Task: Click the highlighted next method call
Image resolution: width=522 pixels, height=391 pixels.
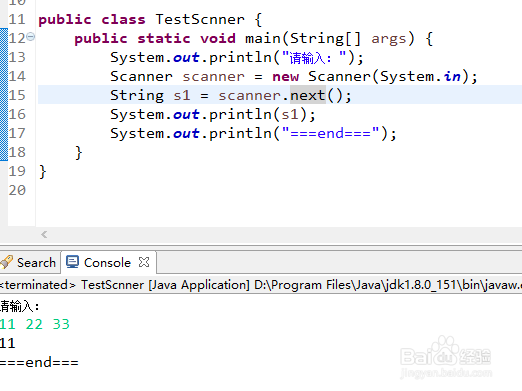Action: [308, 95]
